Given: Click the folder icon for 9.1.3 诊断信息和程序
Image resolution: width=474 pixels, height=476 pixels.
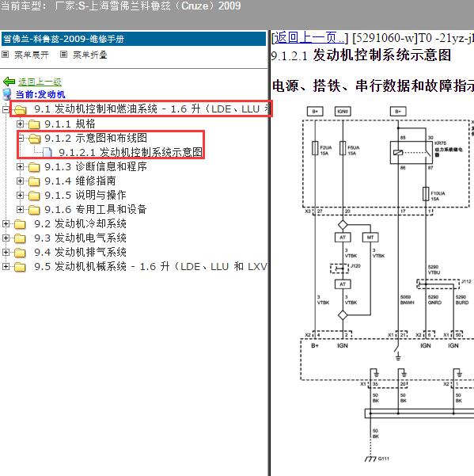Looking at the screenshot, I should coord(34,167).
